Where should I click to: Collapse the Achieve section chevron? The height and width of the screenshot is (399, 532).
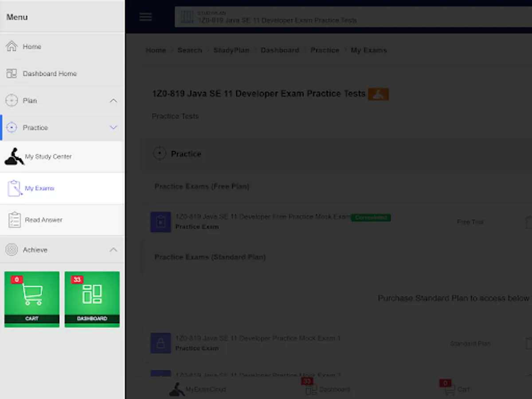click(113, 250)
